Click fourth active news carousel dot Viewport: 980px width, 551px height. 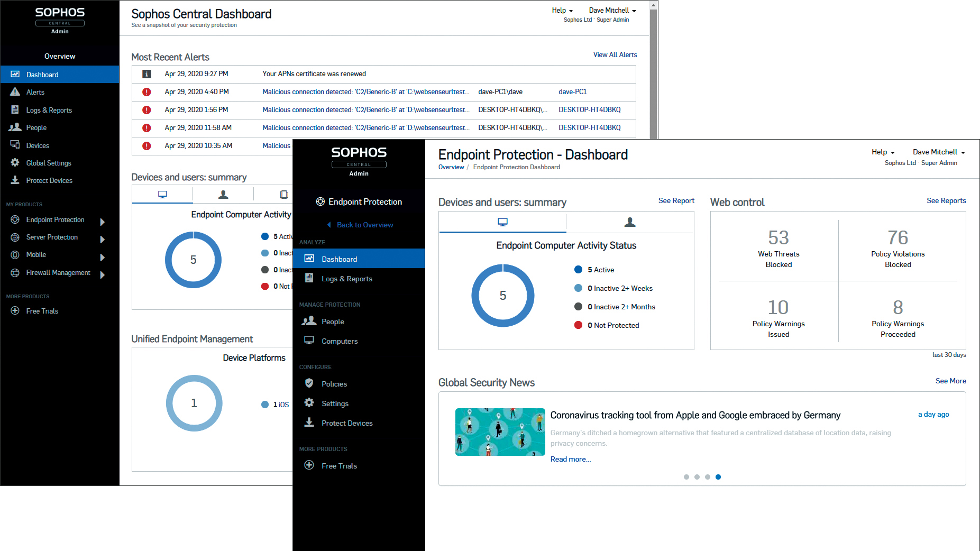tap(718, 477)
